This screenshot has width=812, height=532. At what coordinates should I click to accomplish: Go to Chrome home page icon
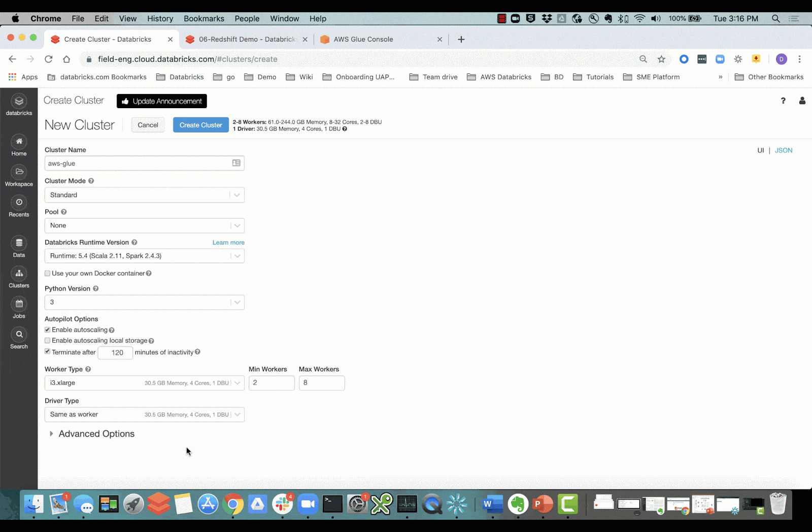pos(66,59)
